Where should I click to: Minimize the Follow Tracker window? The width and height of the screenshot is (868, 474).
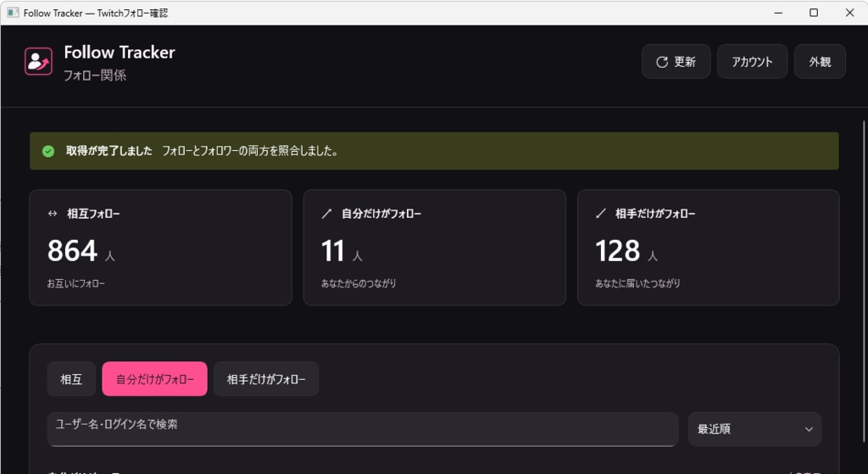pos(778,12)
